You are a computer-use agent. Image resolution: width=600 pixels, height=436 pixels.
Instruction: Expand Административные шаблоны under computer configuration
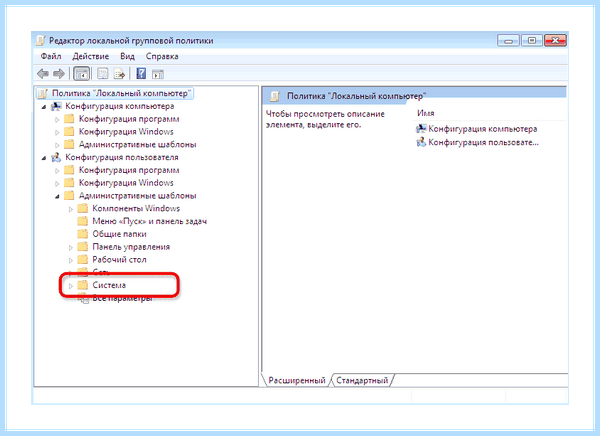[57, 145]
